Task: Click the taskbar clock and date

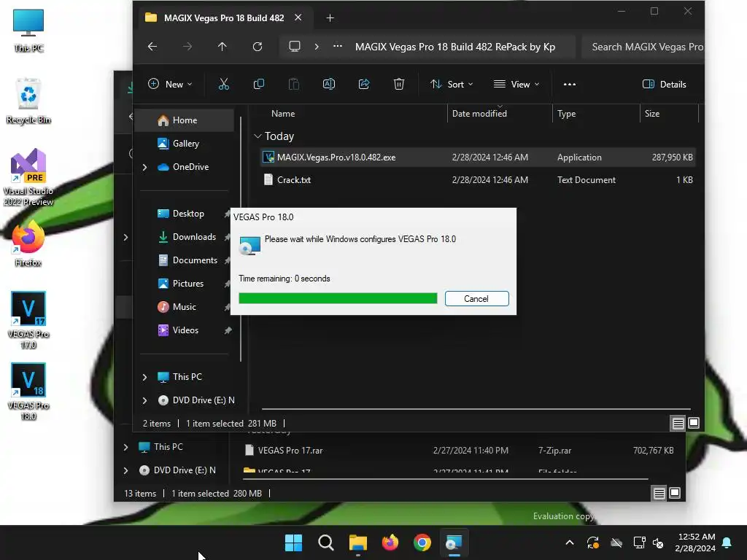Action: 695,542
